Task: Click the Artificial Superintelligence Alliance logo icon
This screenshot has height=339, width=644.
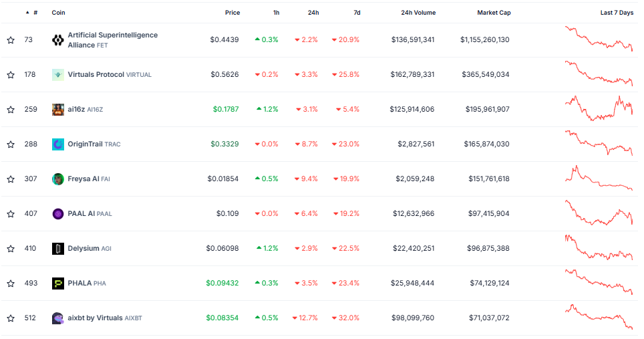Action: coord(58,40)
